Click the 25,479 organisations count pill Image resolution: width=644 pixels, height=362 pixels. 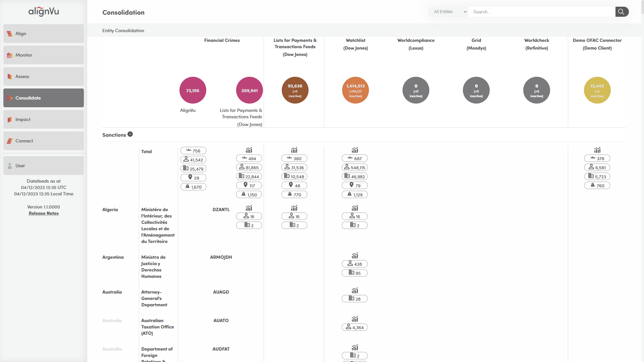193,169
